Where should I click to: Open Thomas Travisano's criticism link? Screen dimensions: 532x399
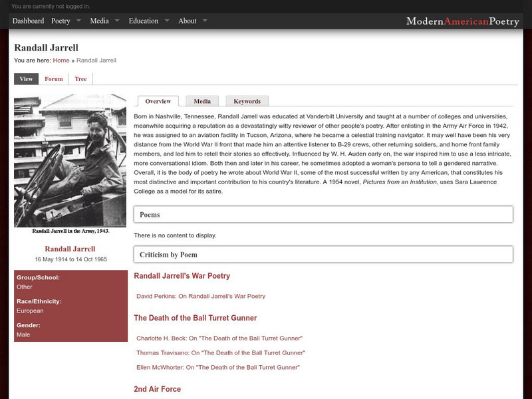(220, 352)
